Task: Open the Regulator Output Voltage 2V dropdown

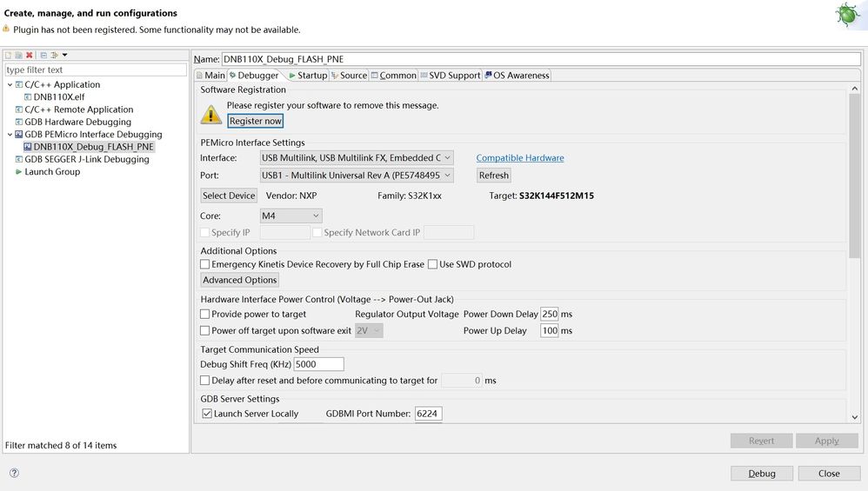Action: coord(369,330)
